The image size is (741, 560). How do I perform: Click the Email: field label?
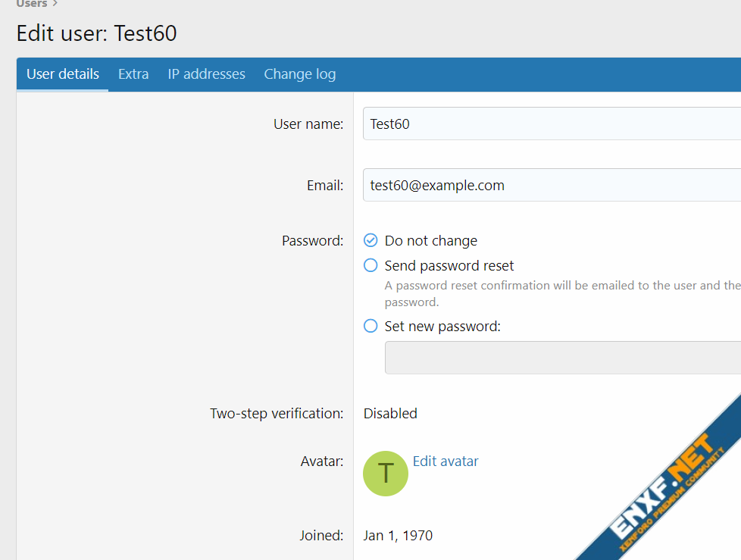pyautogui.click(x=324, y=186)
